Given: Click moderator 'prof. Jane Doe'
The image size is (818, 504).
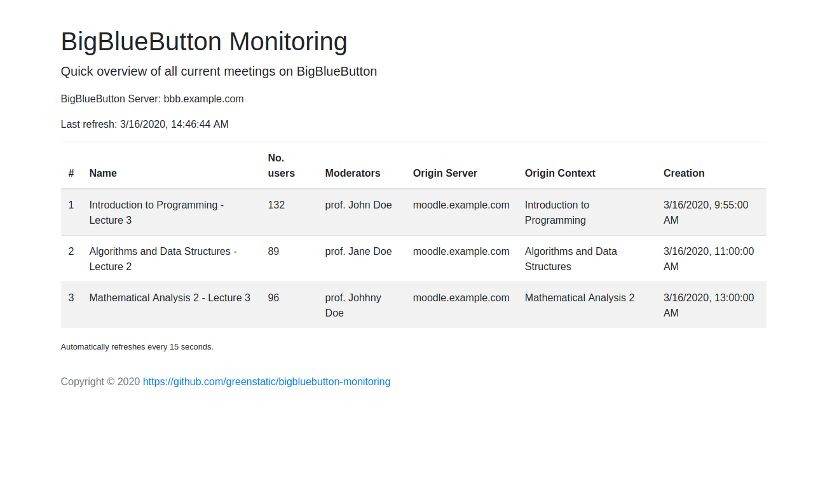Looking at the screenshot, I should coord(358,252).
